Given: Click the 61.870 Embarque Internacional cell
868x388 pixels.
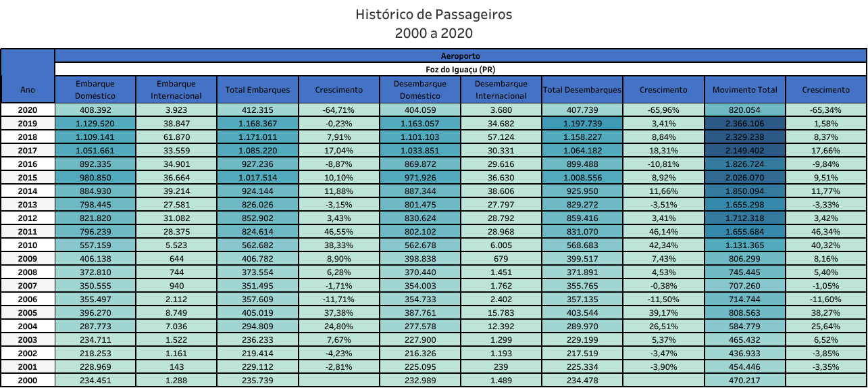Looking at the screenshot, I should tap(176, 137).
